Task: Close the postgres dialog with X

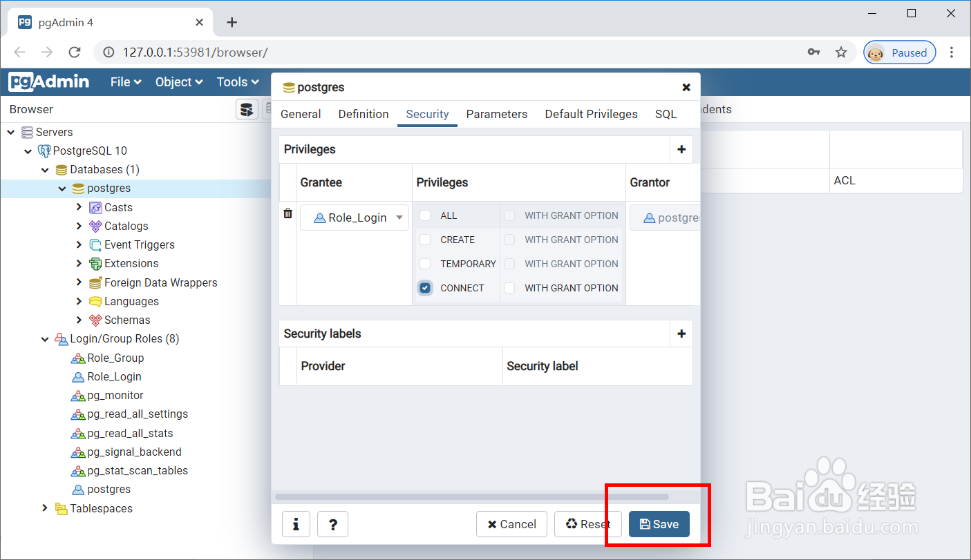Action: tap(686, 88)
